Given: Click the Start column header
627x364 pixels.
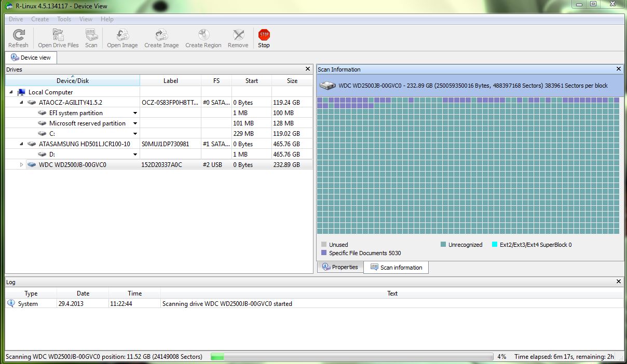Looking at the screenshot, I should click(x=252, y=80).
